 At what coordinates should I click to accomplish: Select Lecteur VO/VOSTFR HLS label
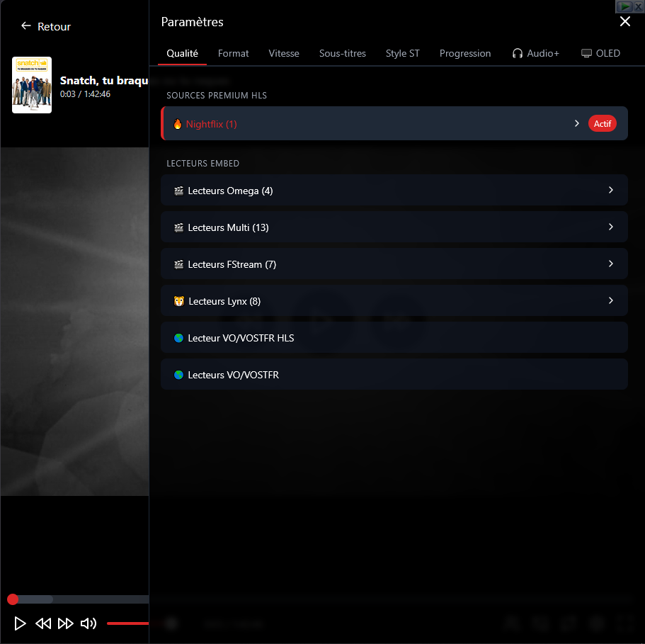coord(241,338)
